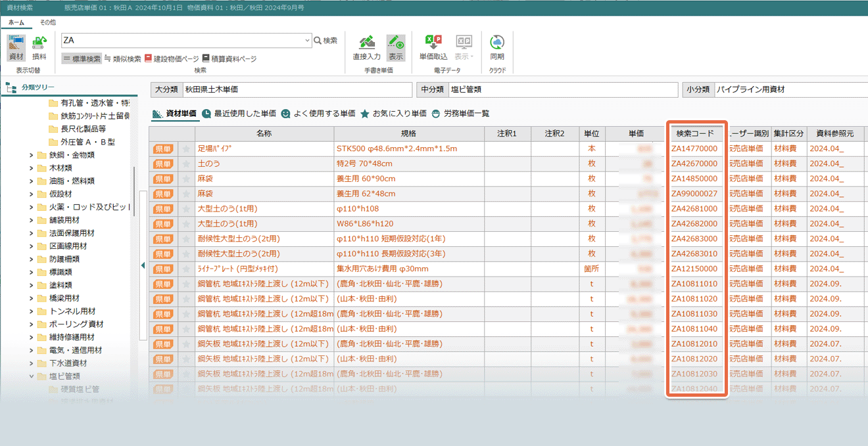Expand the 法面保護用材 tree node
868x446 pixels.
click(32, 233)
